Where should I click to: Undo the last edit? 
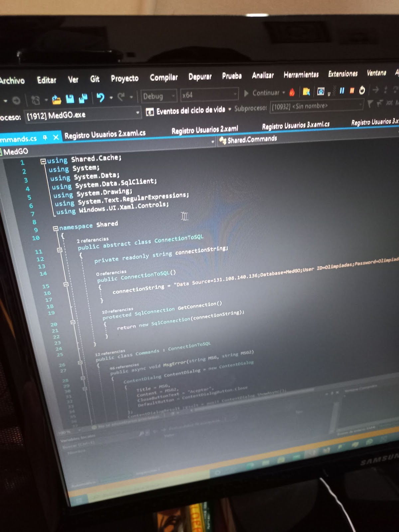click(x=100, y=98)
